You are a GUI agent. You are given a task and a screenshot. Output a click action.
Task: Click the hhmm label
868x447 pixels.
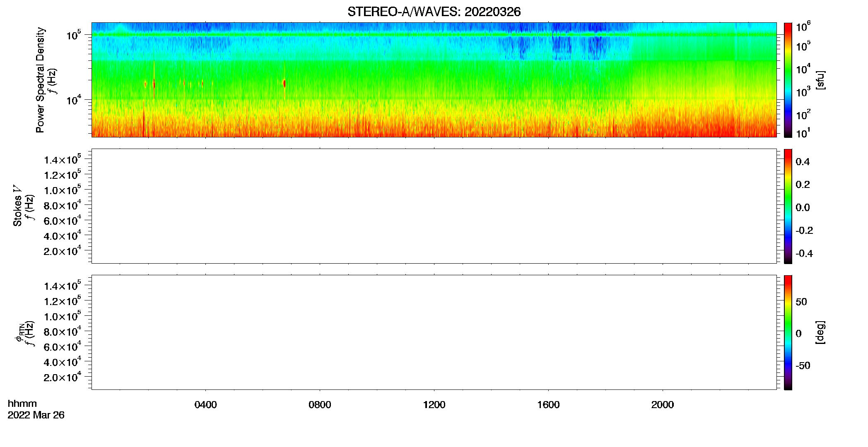[x=22, y=404]
